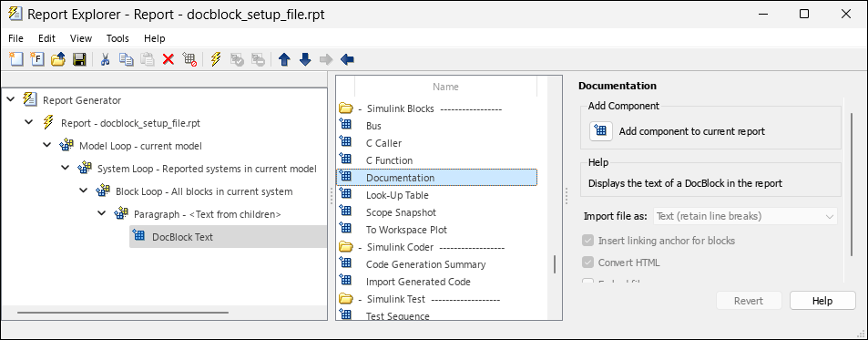The image size is (868, 340).
Task: Click the deactivate component toolbar icon
Action: 189,59
